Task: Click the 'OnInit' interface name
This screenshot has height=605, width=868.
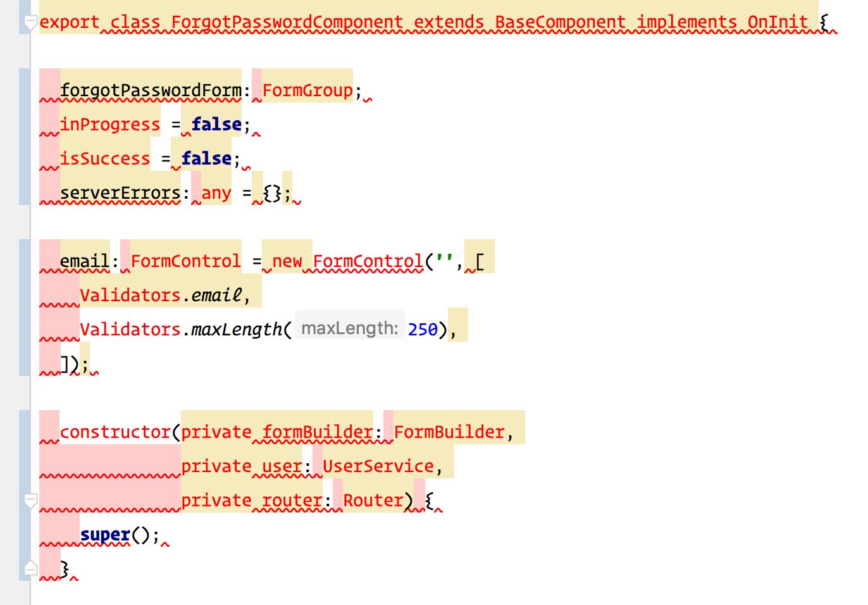Action: (x=778, y=22)
